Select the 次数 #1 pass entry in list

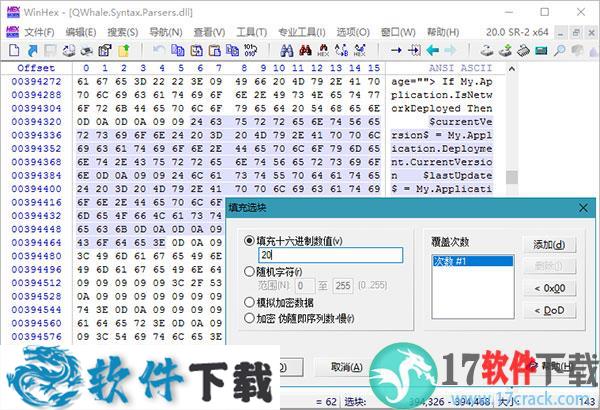click(x=473, y=261)
